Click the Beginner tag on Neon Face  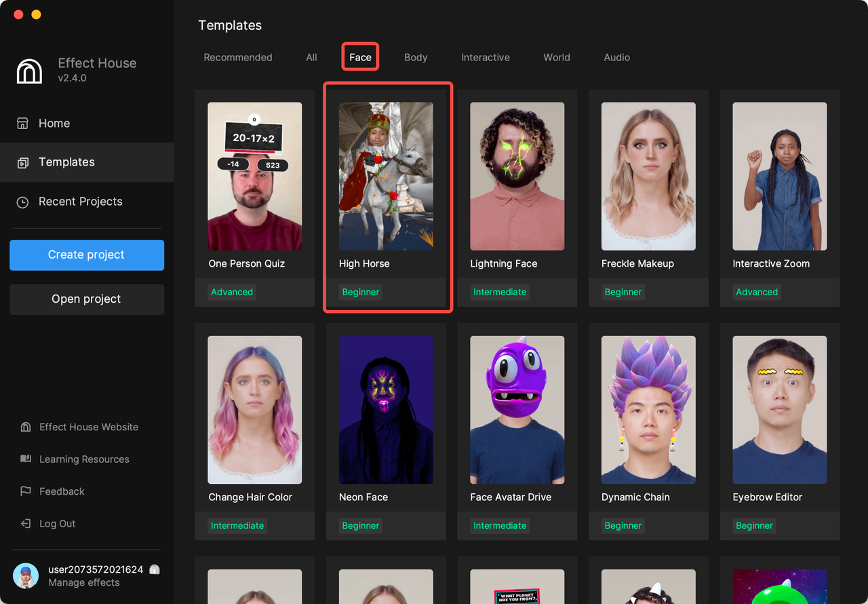pos(361,526)
